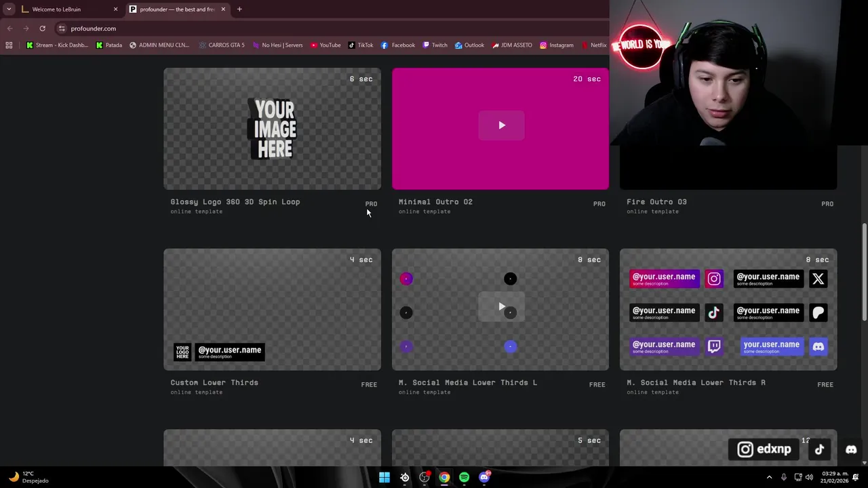Close the Welcome to LeBruin tab
Viewport: 868px width, 488px height.
click(115, 9)
